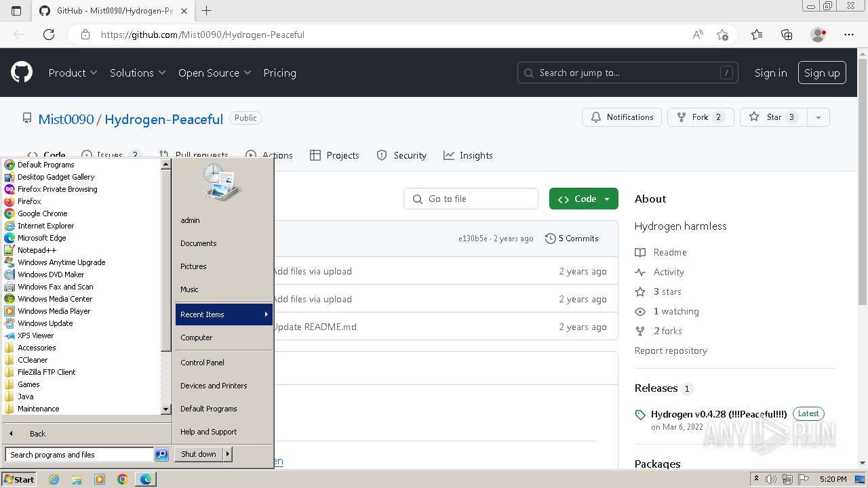Open the GitHub home logo
Viewport: 868px width, 488px height.
tap(22, 73)
